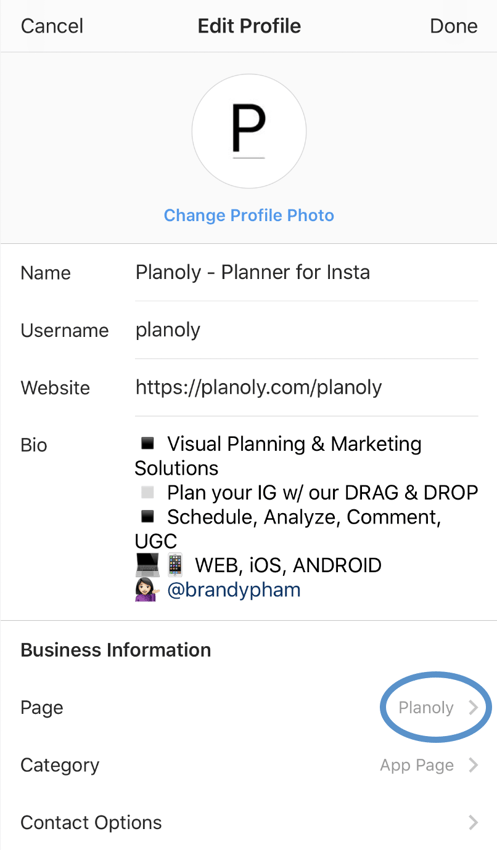Open the @brandypham mention link
497x850 pixels.
[x=234, y=590]
